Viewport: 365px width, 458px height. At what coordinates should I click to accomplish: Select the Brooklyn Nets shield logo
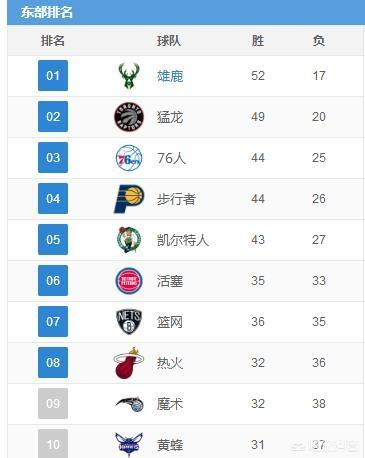[129, 322]
